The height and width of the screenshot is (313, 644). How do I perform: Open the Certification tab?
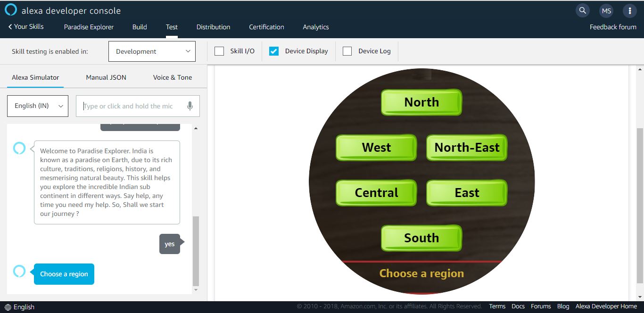[x=266, y=27]
